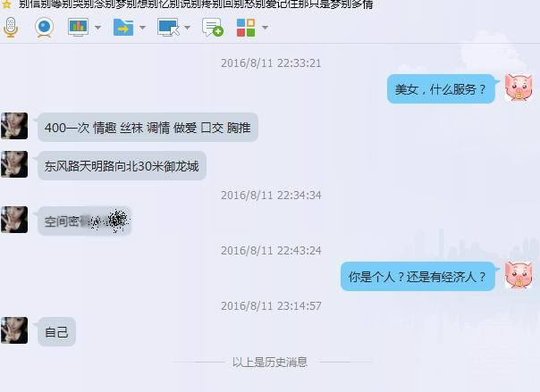The image size is (540, 392).
Task: Open the presentation demo screen icon
Action: coord(78,27)
